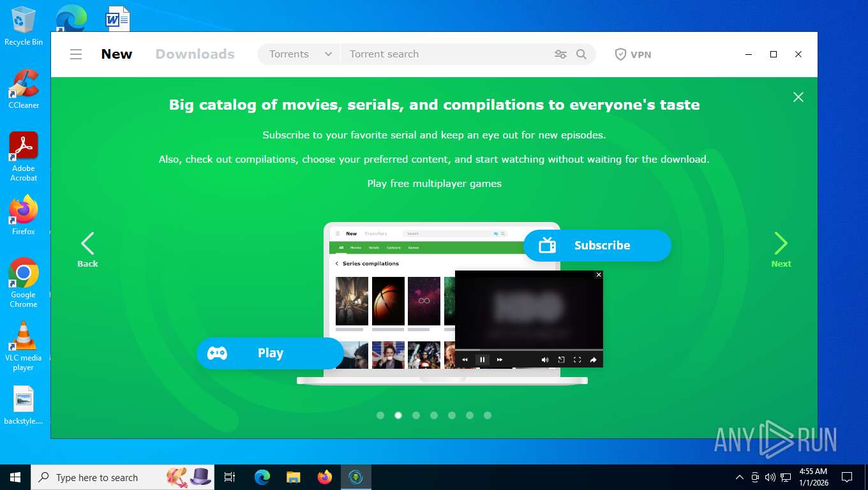868x490 pixels.
Task: Select the fourth carousel dot
Action: pos(434,415)
